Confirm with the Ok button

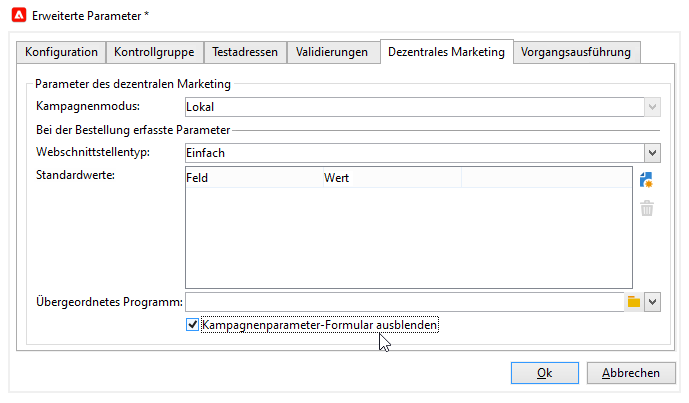coord(544,373)
